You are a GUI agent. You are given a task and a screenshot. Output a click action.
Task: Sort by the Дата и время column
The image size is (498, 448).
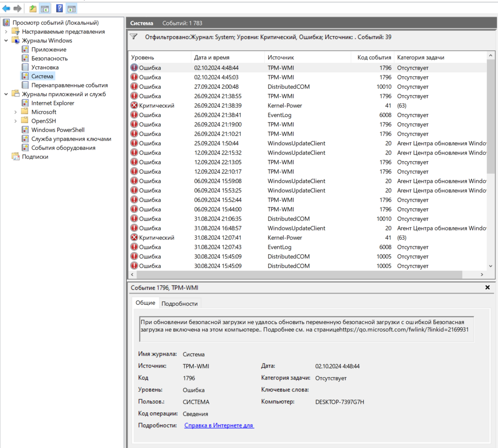[212, 57]
